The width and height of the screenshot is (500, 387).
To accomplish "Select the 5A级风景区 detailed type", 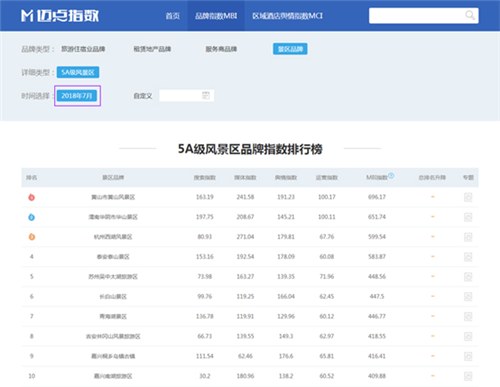I will (x=78, y=72).
